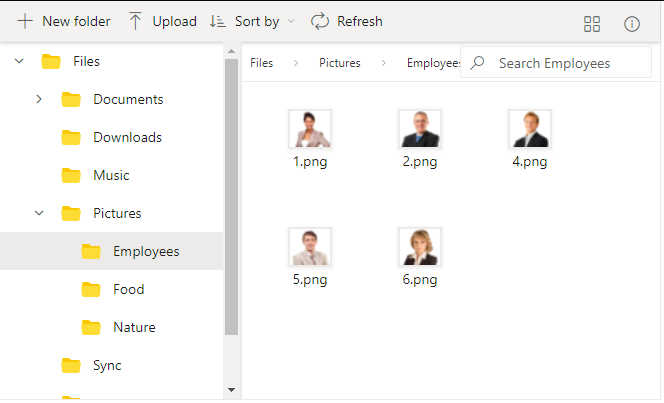Click the 4.png file name
Image resolution: width=664 pixels, height=403 pixels.
tap(530, 162)
